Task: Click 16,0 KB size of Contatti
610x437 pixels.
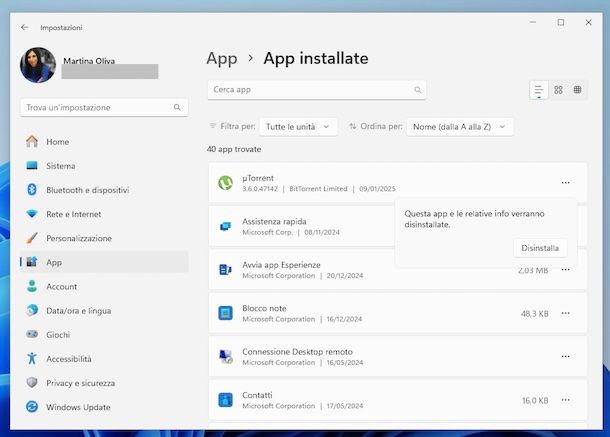Action: [535, 400]
